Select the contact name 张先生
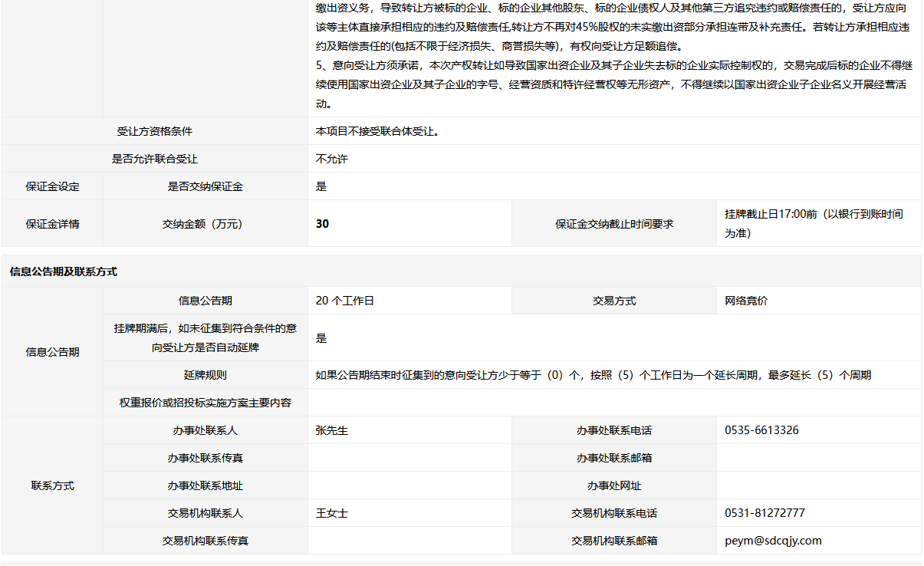Screen dimensions: 924x566 coord(332,430)
